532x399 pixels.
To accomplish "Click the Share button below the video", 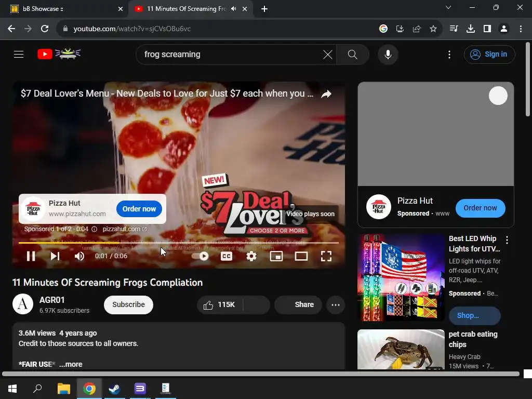I will (298, 304).
